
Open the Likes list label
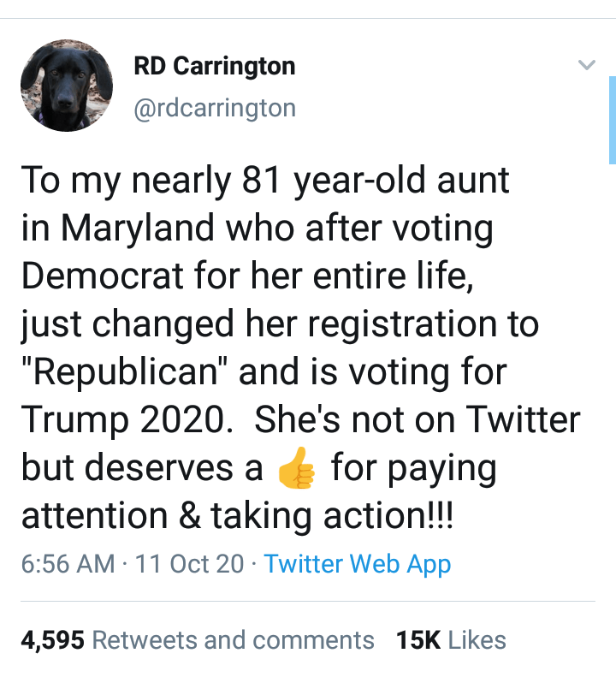coord(477,640)
